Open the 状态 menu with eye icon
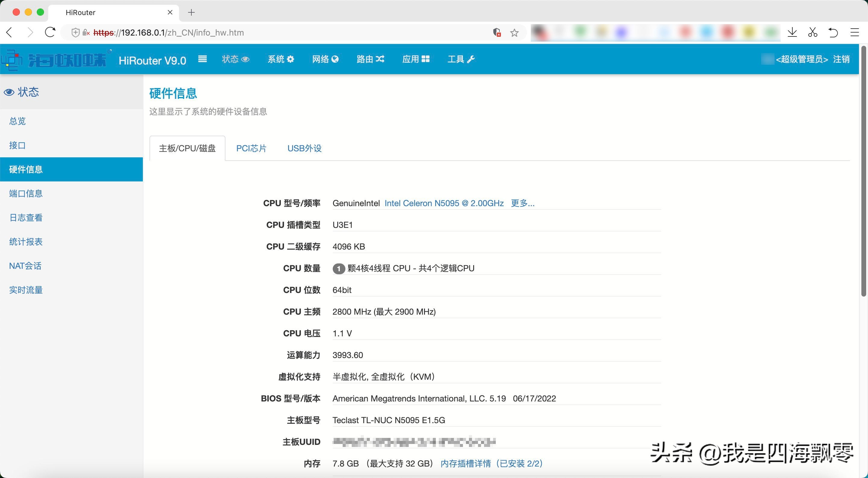 pos(235,59)
